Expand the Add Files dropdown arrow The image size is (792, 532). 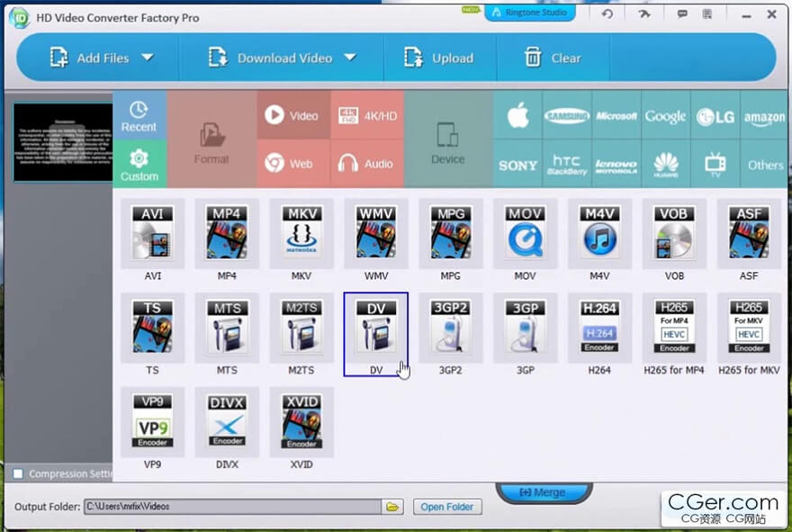(x=148, y=58)
